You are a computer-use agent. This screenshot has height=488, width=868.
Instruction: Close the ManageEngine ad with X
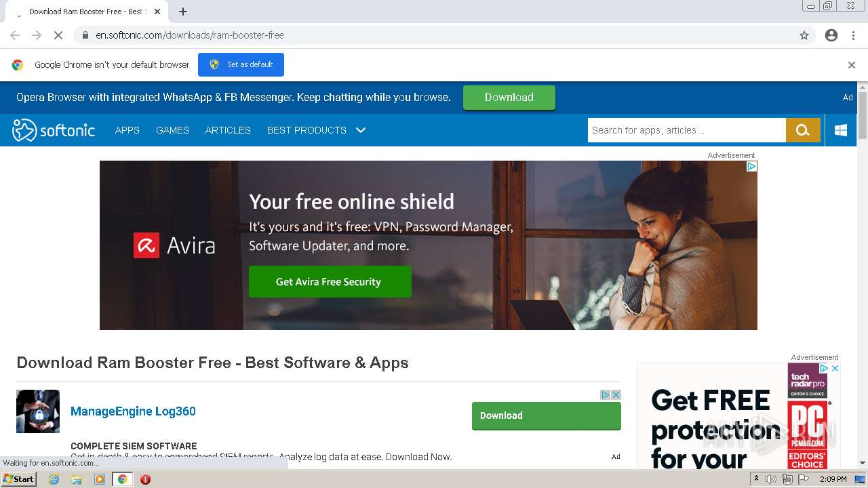(x=616, y=394)
